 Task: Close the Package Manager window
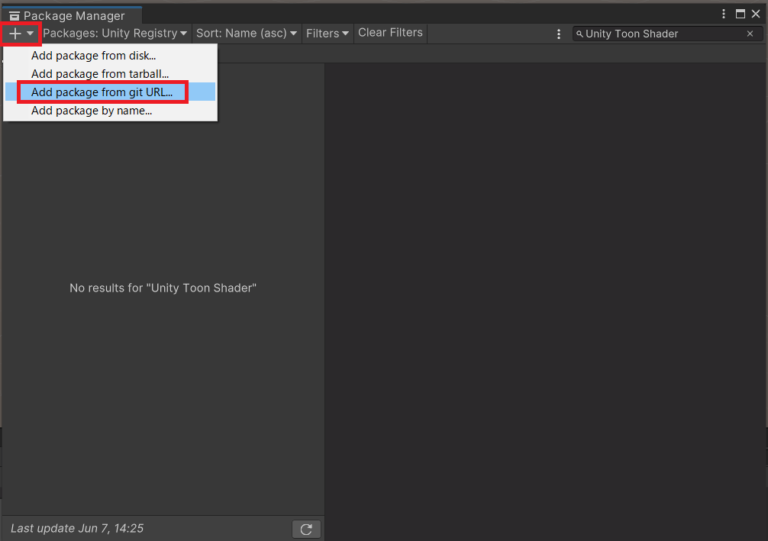tap(756, 14)
